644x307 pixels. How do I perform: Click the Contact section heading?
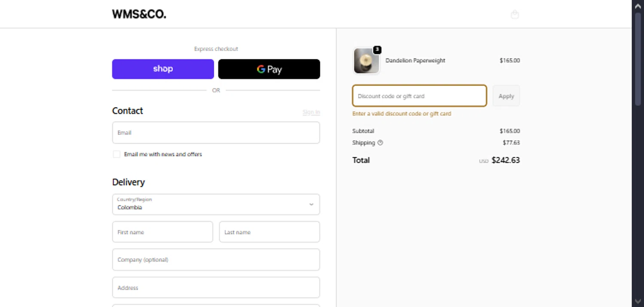128,111
